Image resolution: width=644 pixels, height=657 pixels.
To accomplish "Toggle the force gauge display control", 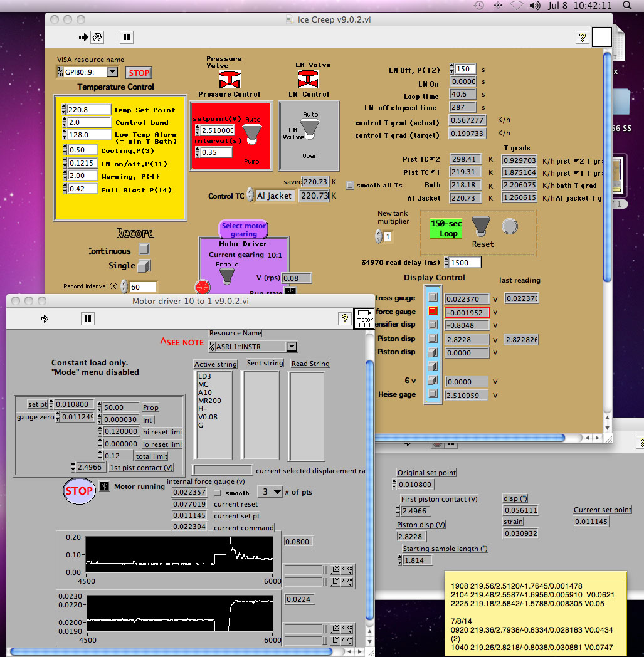I will click(x=433, y=312).
